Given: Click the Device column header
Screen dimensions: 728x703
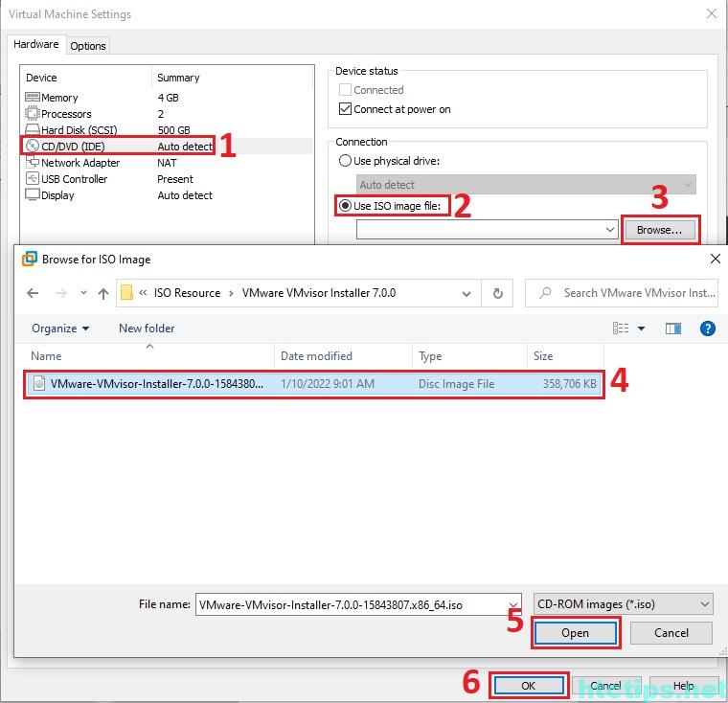Looking at the screenshot, I should pyautogui.click(x=86, y=78).
